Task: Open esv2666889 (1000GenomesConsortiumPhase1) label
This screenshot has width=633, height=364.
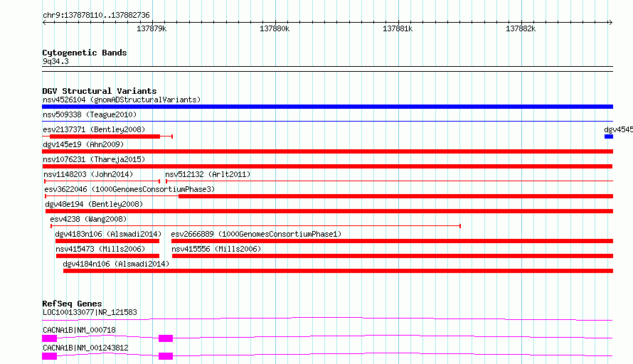Action: pos(256,234)
